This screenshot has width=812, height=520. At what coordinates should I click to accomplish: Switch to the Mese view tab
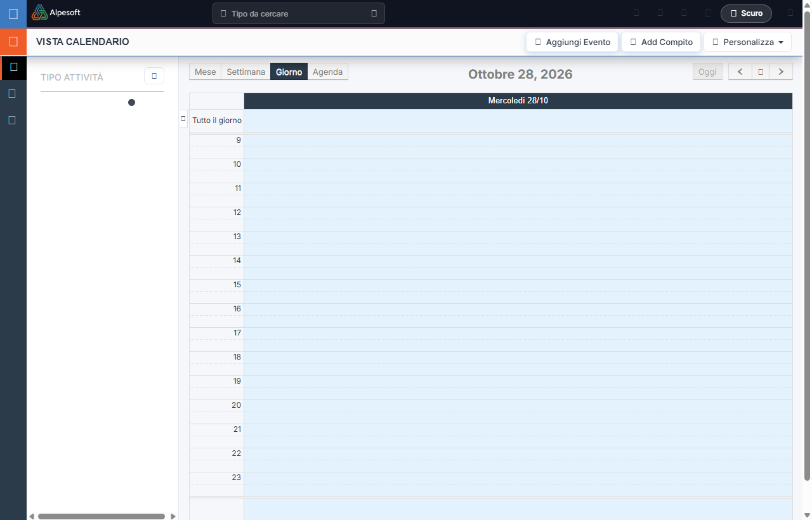click(205, 72)
